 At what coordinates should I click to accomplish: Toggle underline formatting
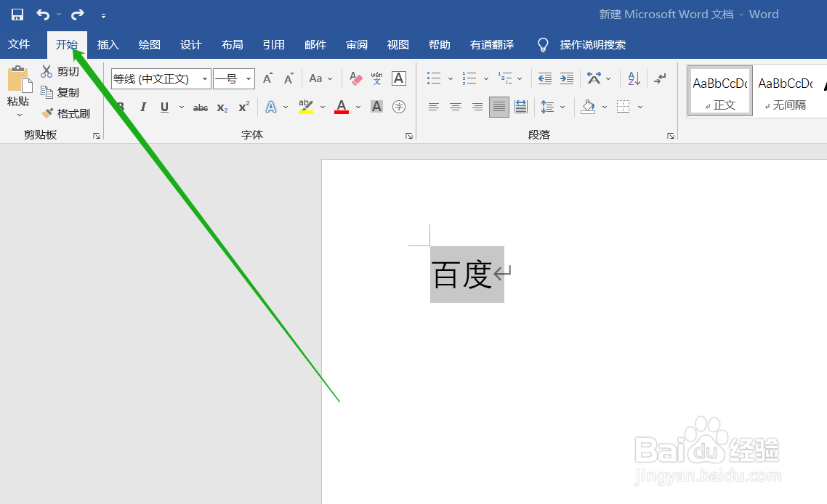tap(164, 107)
